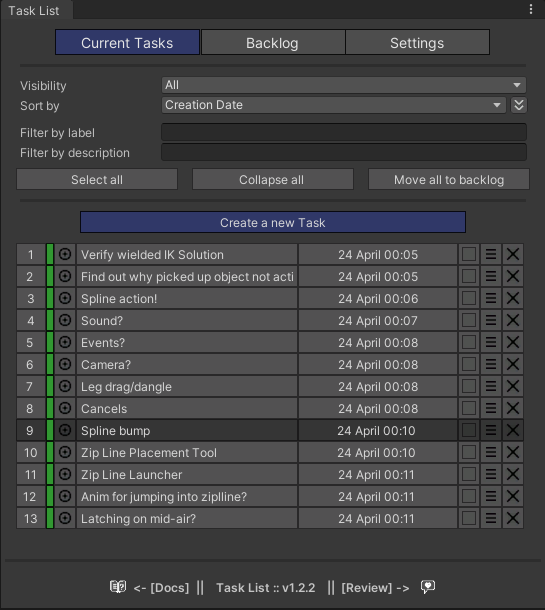The image size is (545, 610).
Task: Switch to the Current Tasks tab
Action: point(127,42)
